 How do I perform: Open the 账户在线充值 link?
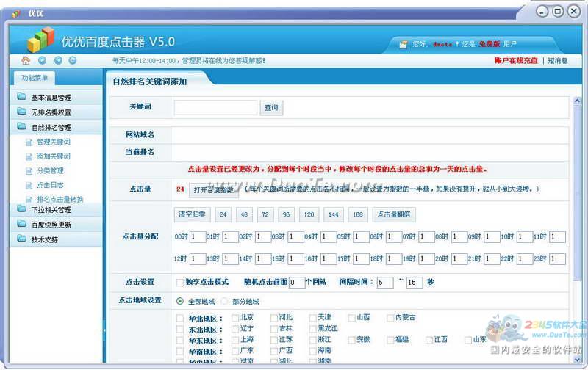point(516,60)
